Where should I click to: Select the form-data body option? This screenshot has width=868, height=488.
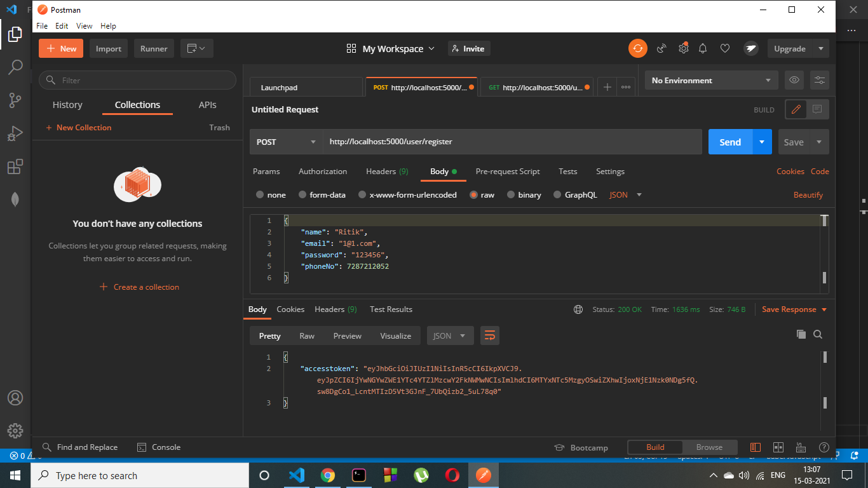click(322, 194)
